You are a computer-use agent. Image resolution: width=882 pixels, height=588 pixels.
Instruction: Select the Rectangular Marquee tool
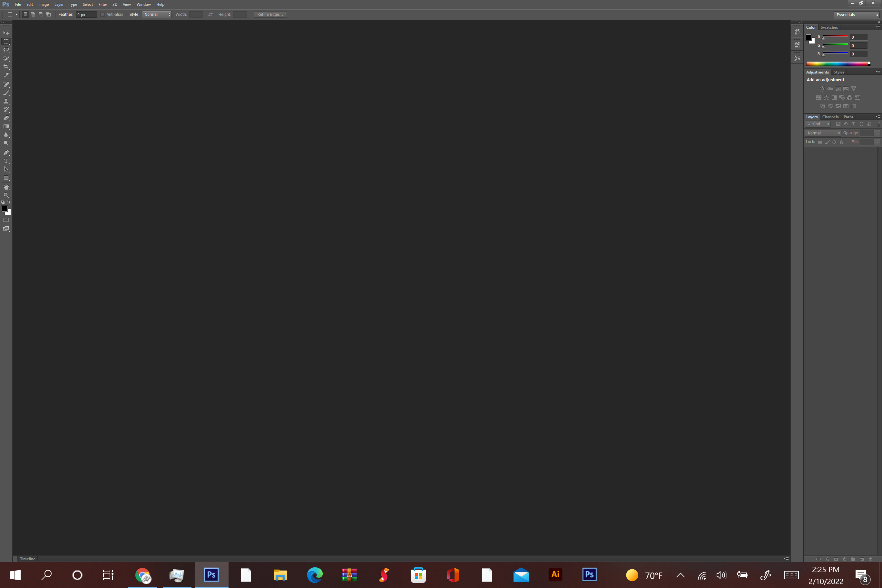7,41
